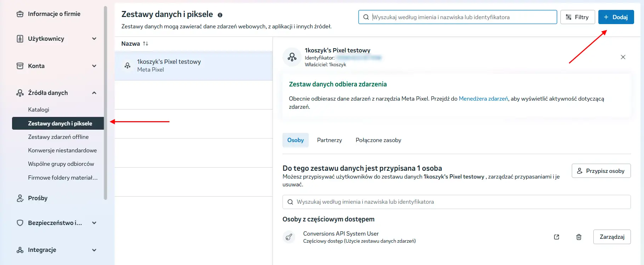The image size is (644, 265).
Task: Expand the Użytkownicy section chevron
Action: click(x=94, y=39)
